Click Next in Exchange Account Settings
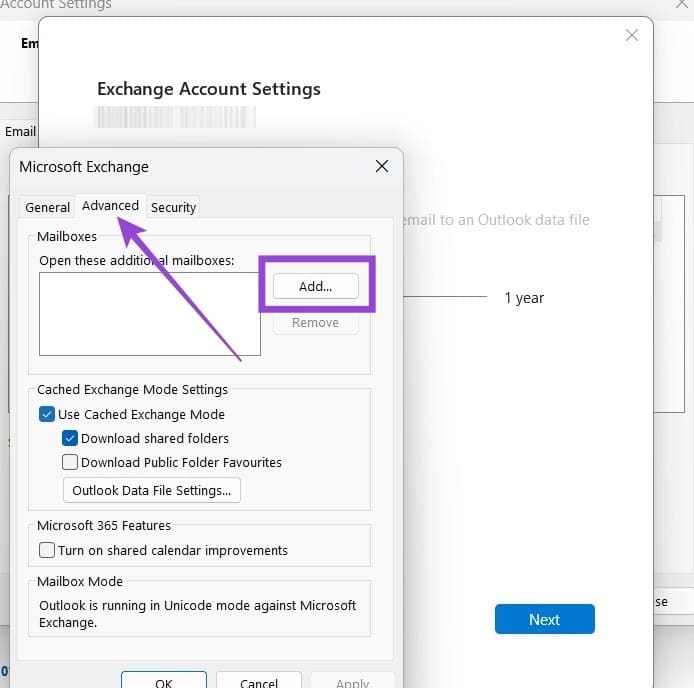The width and height of the screenshot is (694, 688). click(x=544, y=619)
